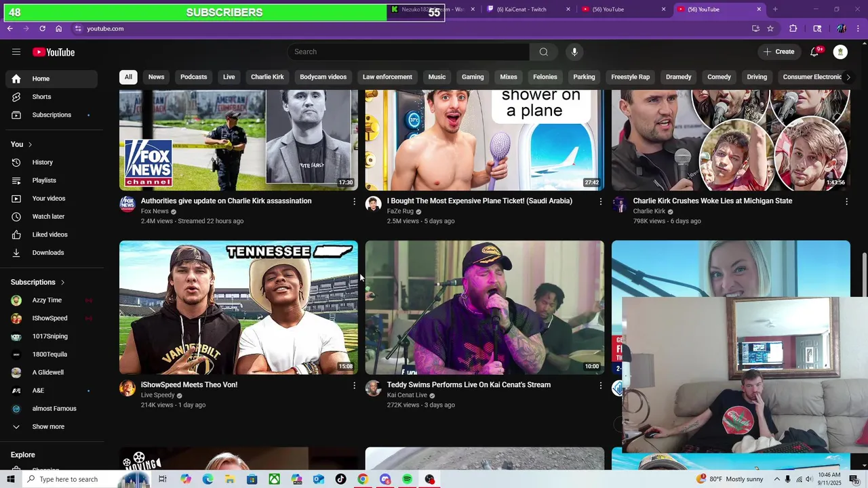
Task: Click the search magnifier button
Action: coord(543,52)
